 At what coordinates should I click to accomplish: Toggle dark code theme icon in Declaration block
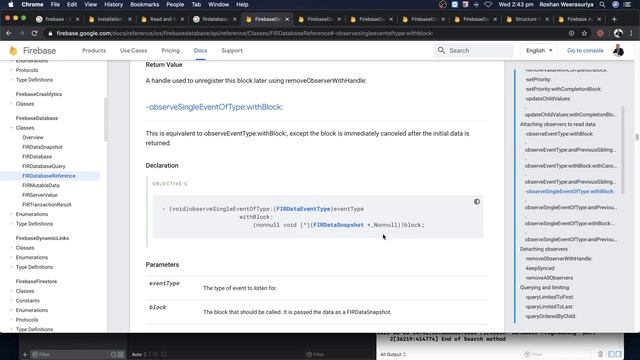point(477,202)
